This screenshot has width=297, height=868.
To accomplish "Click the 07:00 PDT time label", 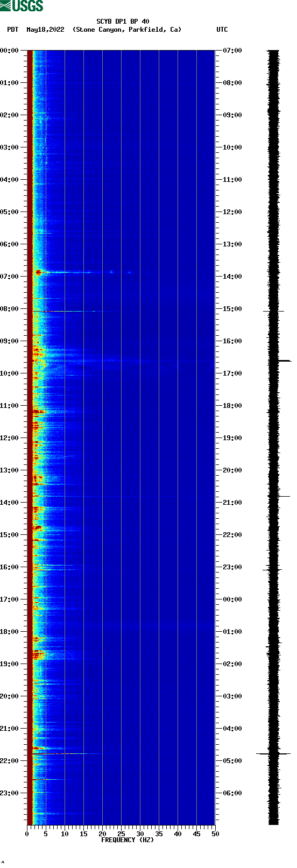I will tap(10, 277).
